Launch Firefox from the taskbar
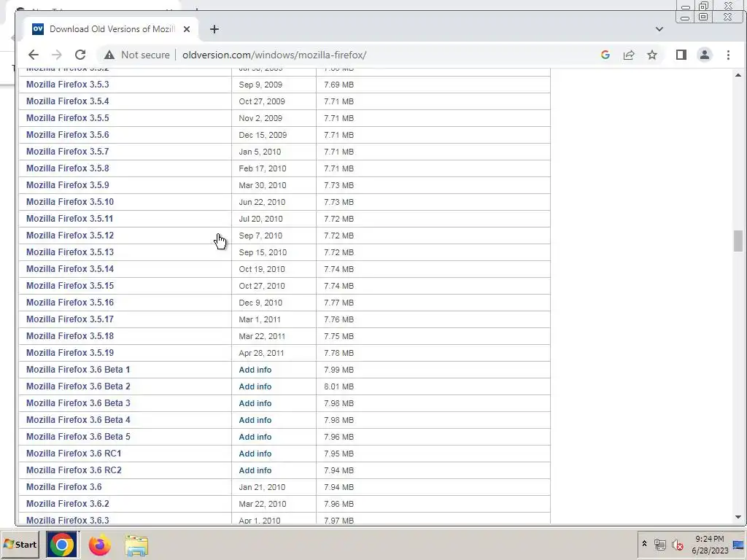The height and width of the screenshot is (560, 747). [99, 545]
